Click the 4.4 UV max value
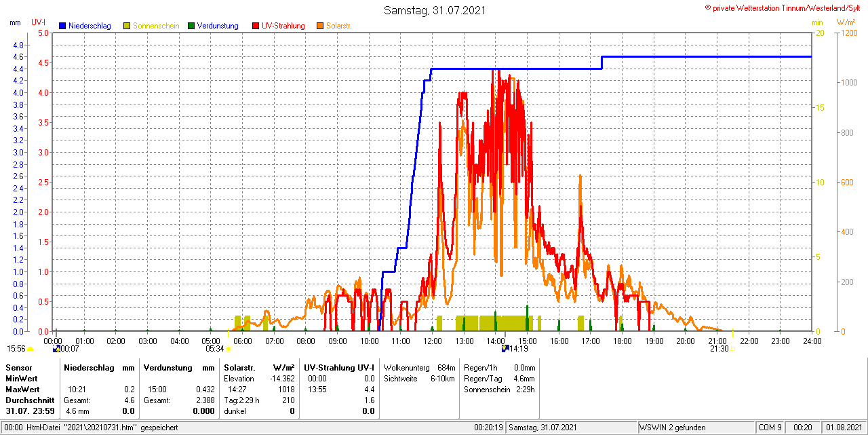 369,389
